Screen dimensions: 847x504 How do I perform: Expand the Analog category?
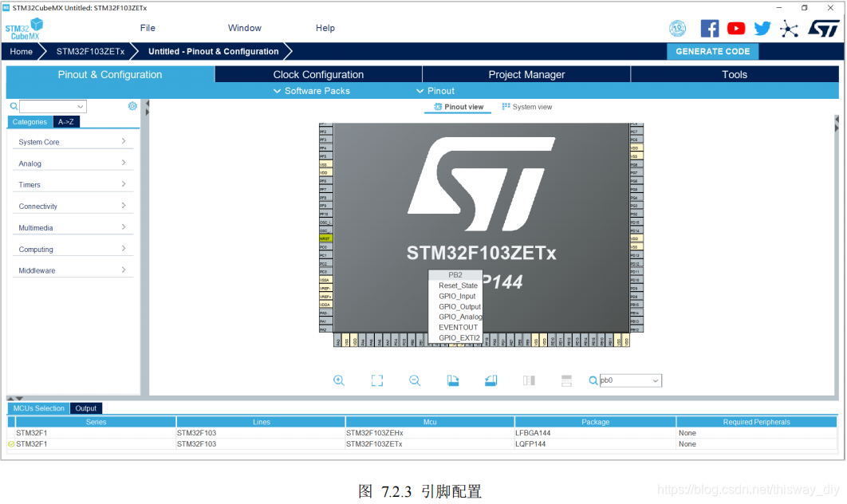tap(73, 163)
